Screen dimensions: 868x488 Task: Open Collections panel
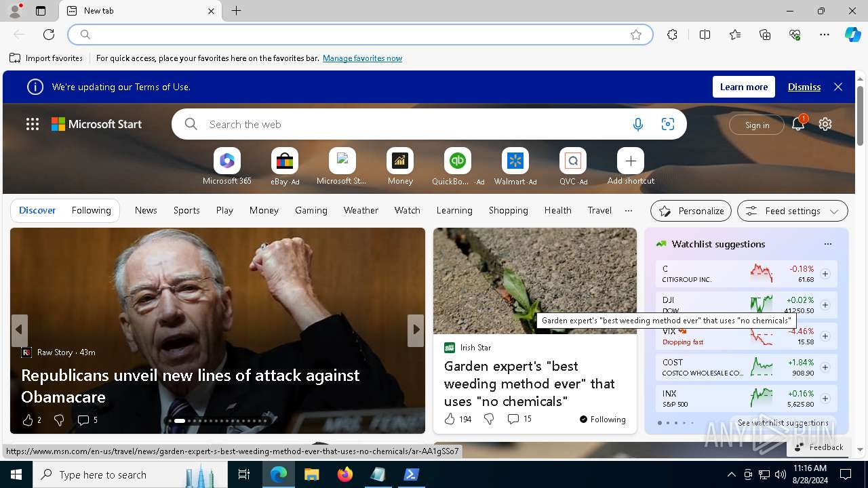[765, 35]
